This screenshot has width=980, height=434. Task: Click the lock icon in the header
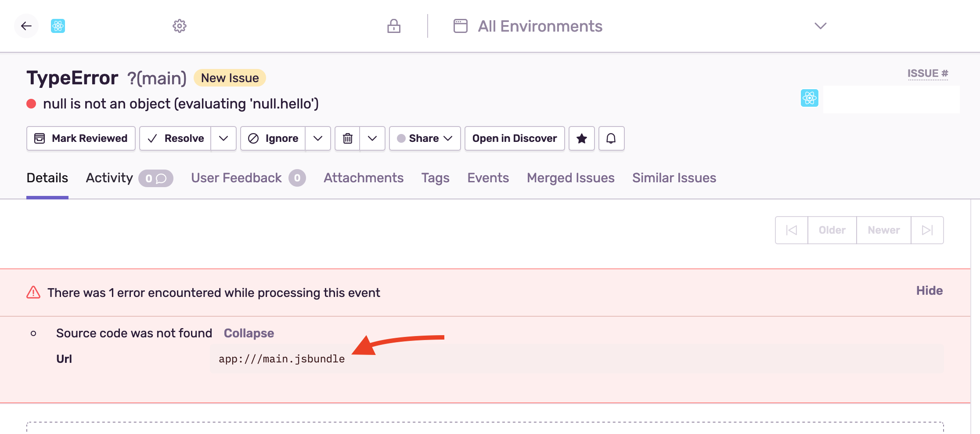pyautogui.click(x=394, y=26)
